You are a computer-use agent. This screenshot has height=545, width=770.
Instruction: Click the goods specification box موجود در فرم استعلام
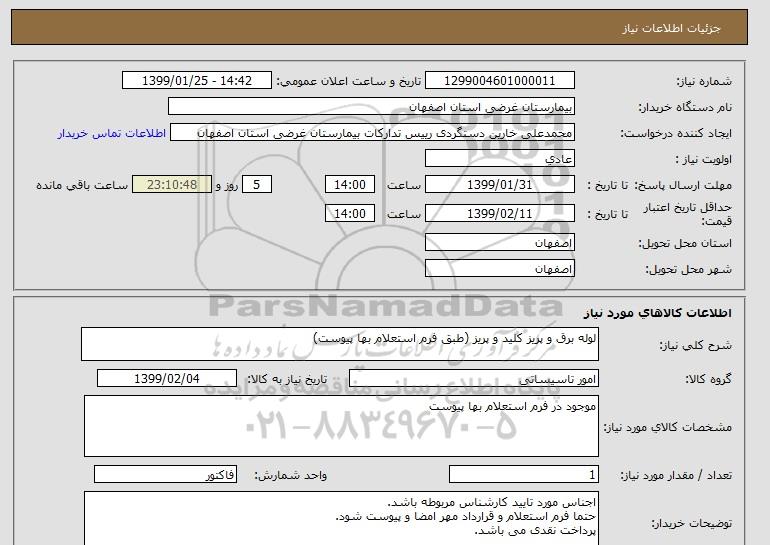(x=341, y=426)
